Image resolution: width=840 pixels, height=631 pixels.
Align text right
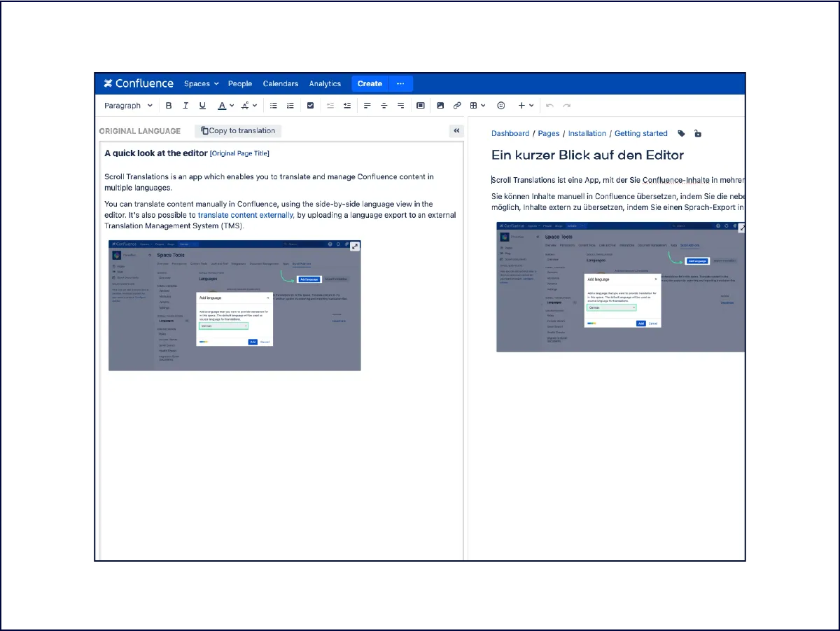(x=401, y=106)
